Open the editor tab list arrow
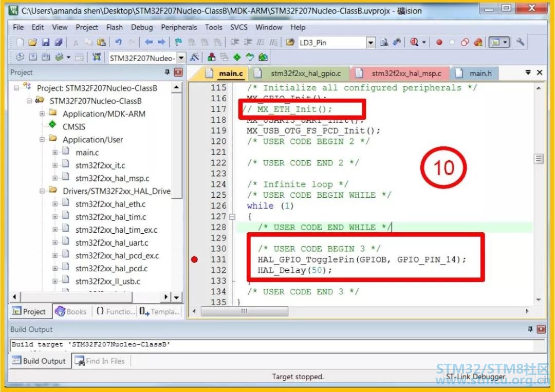Viewport: 555px width, 392px height. coord(528,72)
